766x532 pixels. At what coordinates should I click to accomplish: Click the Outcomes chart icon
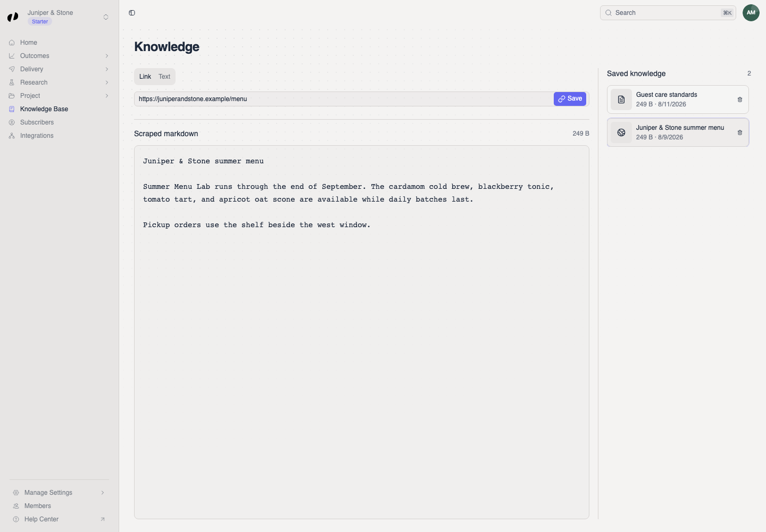[x=12, y=56]
